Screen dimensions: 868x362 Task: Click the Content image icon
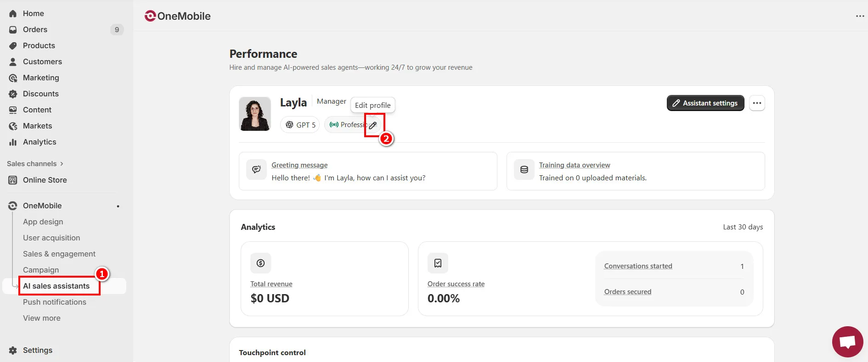click(13, 110)
